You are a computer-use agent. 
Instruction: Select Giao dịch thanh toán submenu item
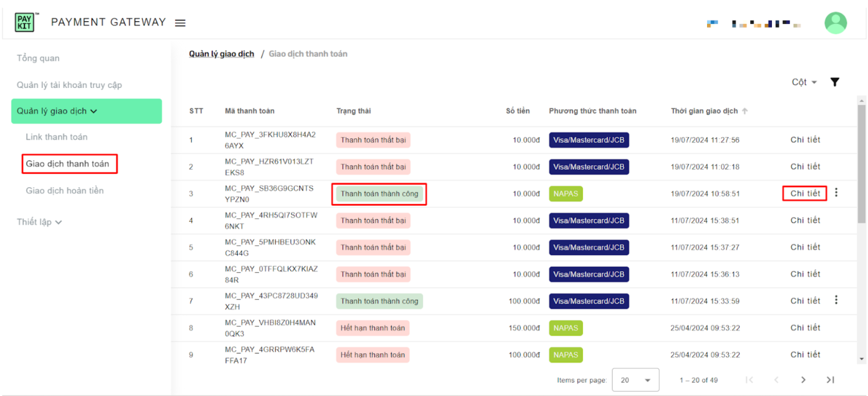tap(68, 164)
